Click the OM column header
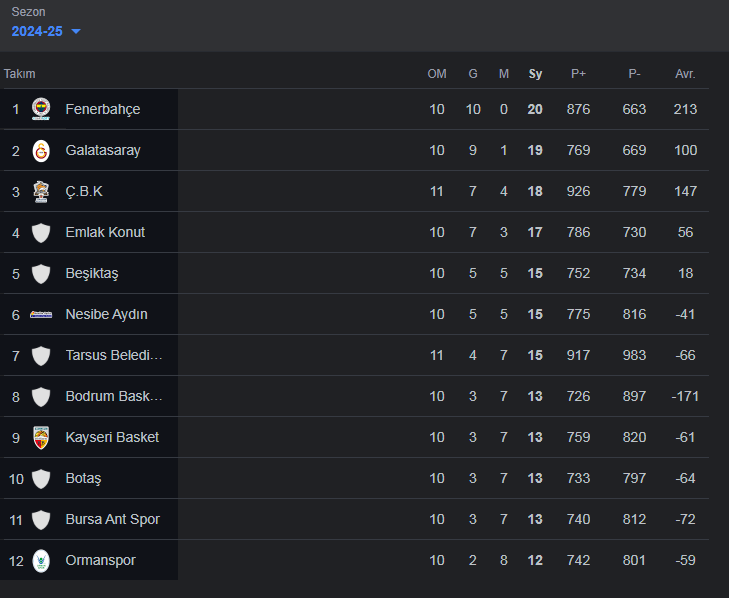Image resolution: width=729 pixels, height=598 pixels. click(x=437, y=74)
